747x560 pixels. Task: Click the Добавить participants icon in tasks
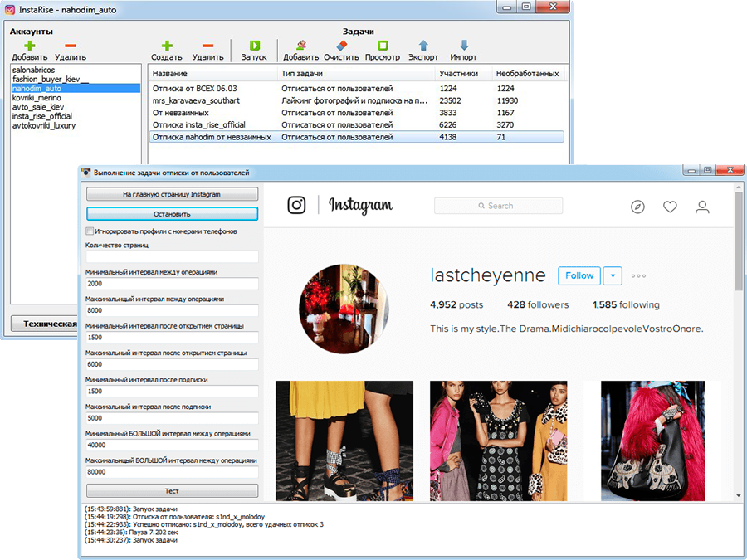tap(300, 46)
